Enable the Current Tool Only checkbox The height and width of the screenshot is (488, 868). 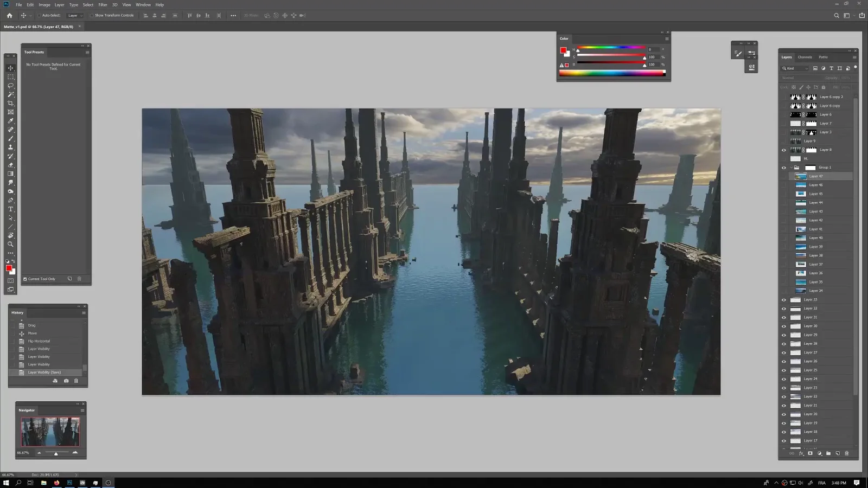[25, 279]
